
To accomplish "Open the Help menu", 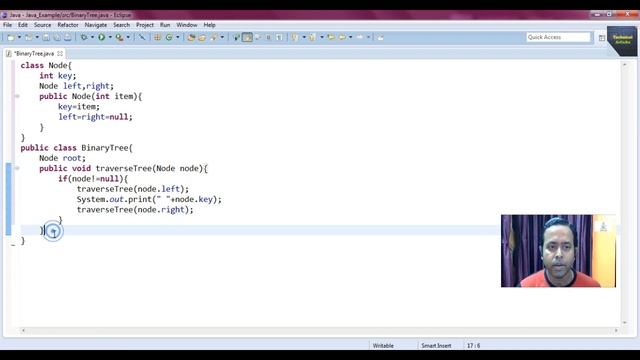I will (209, 25).
